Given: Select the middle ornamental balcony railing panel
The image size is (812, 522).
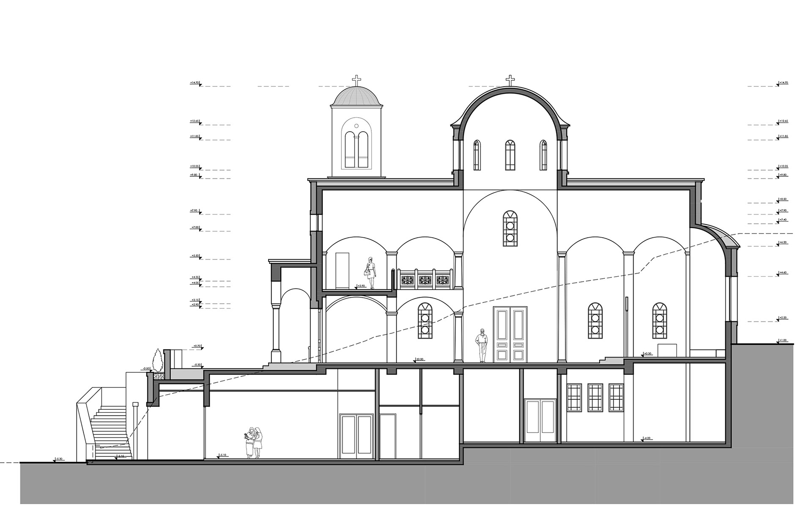Looking at the screenshot, I should pyautogui.click(x=424, y=280).
